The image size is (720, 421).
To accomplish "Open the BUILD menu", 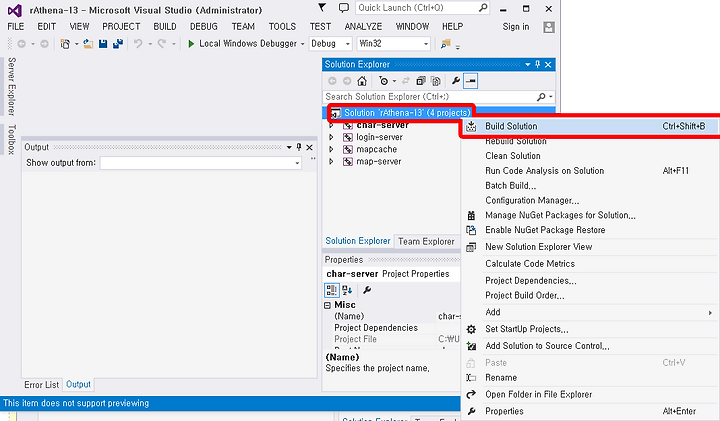I will 165,27.
